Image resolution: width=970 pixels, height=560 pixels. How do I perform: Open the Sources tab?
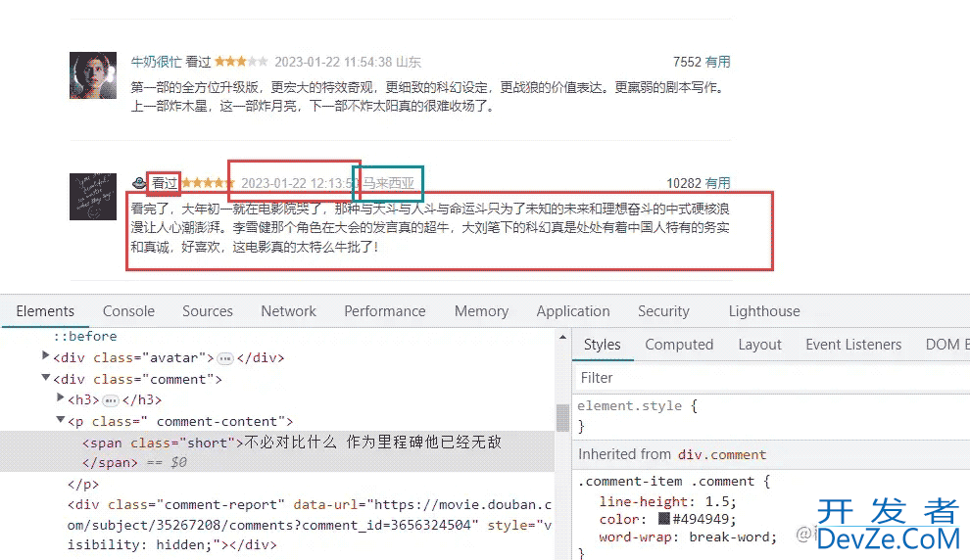click(208, 311)
